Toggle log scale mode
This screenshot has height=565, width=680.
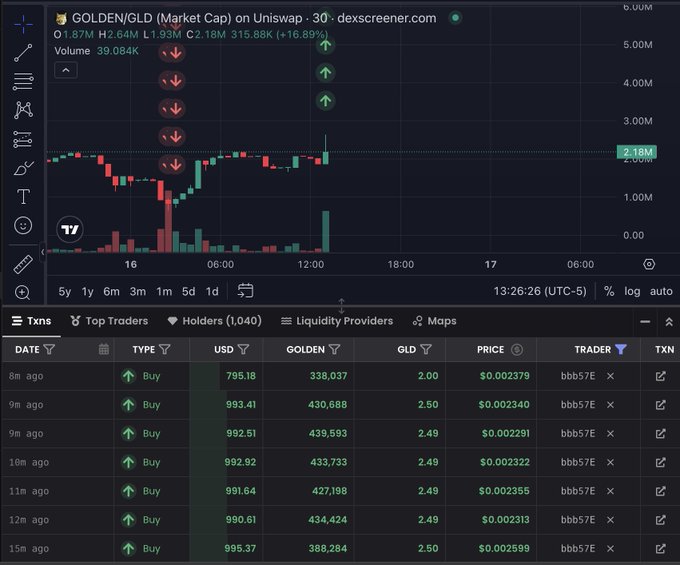pos(632,291)
